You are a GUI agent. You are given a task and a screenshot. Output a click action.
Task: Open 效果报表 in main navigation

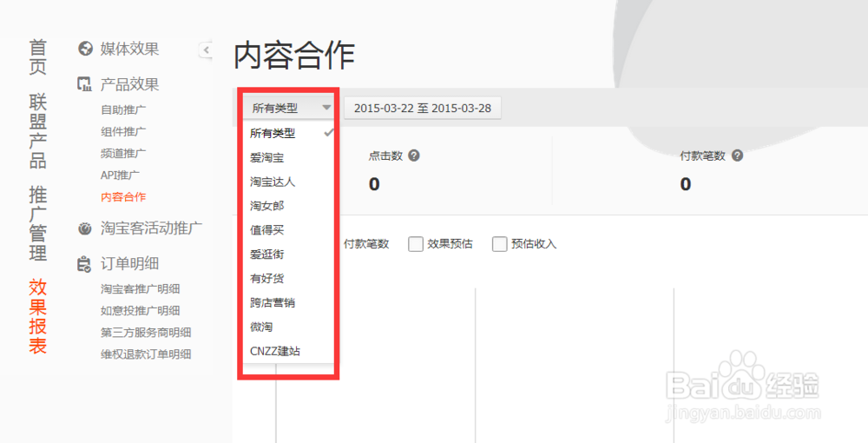(37, 316)
